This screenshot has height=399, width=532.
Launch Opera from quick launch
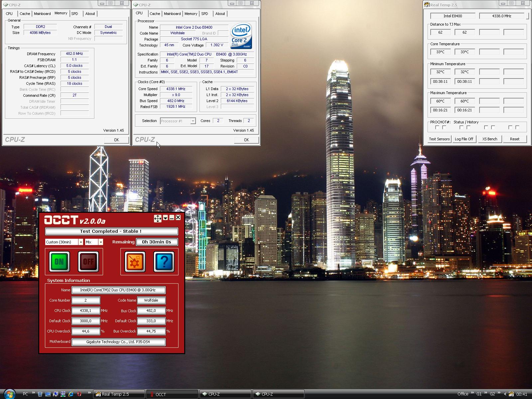tap(79, 394)
